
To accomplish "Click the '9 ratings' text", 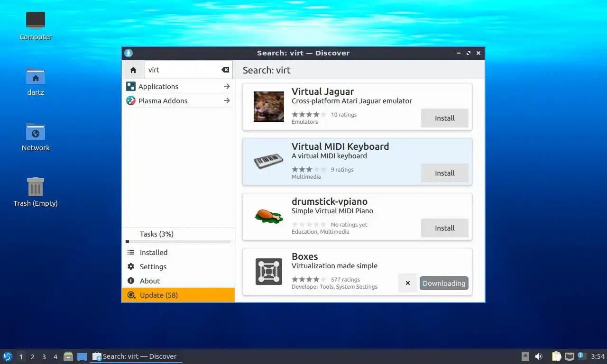I will click(342, 169).
